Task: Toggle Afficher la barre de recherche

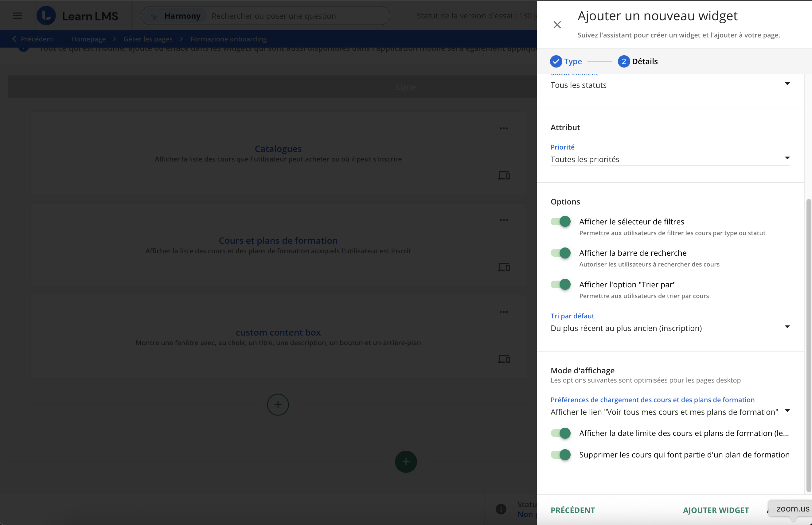Action: point(561,253)
